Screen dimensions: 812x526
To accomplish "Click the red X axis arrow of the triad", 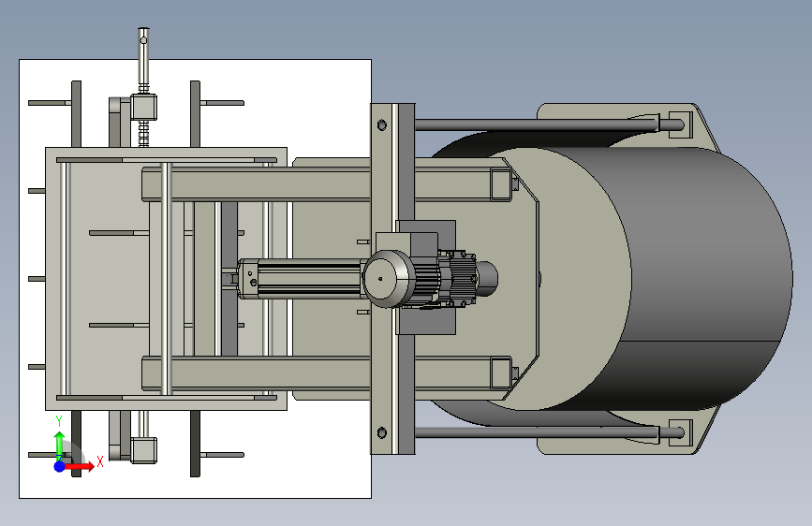I will click(80, 466).
